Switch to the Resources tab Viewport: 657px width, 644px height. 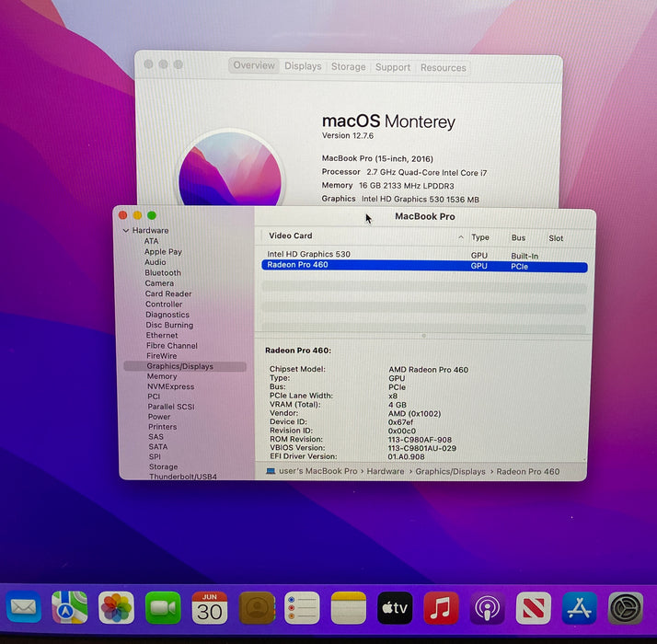pos(444,67)
